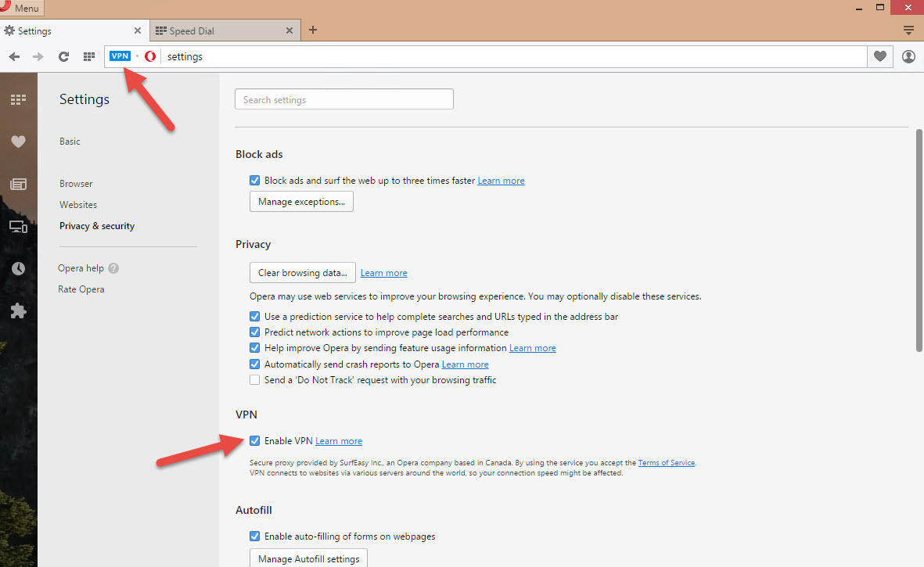Viewport: 924px width, 567px height.
Task: Enable the Do Not Track checkbox
Action: pyautogui.click(x=254, y=380)
